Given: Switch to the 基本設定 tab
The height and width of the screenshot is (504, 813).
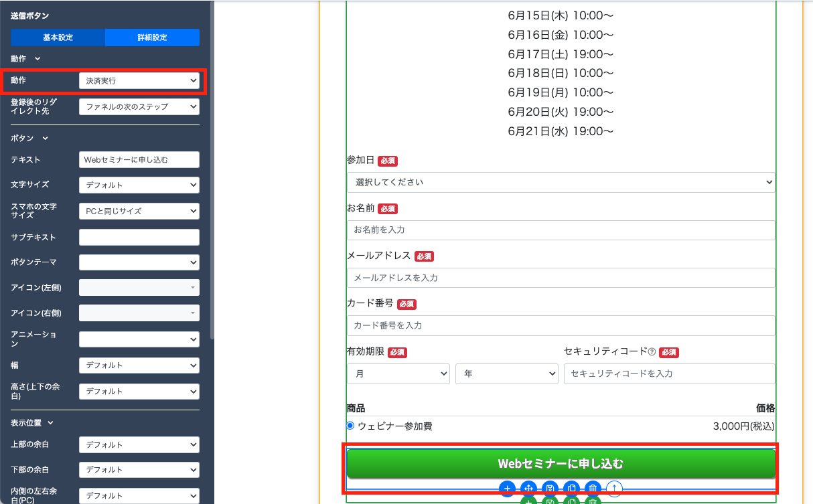Looking at the screenshot, I should pyautogui.click(x=58, y=37).
